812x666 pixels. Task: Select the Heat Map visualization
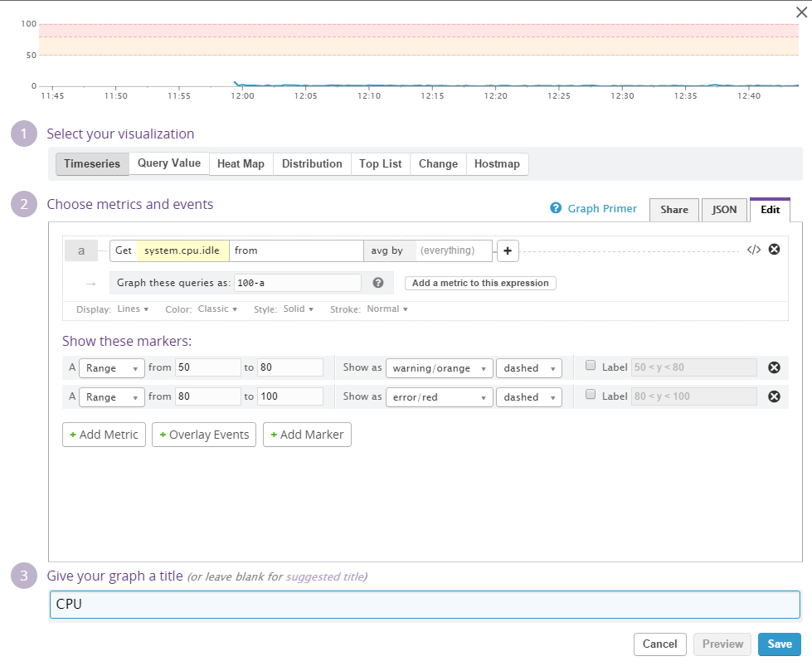(241, 164)
